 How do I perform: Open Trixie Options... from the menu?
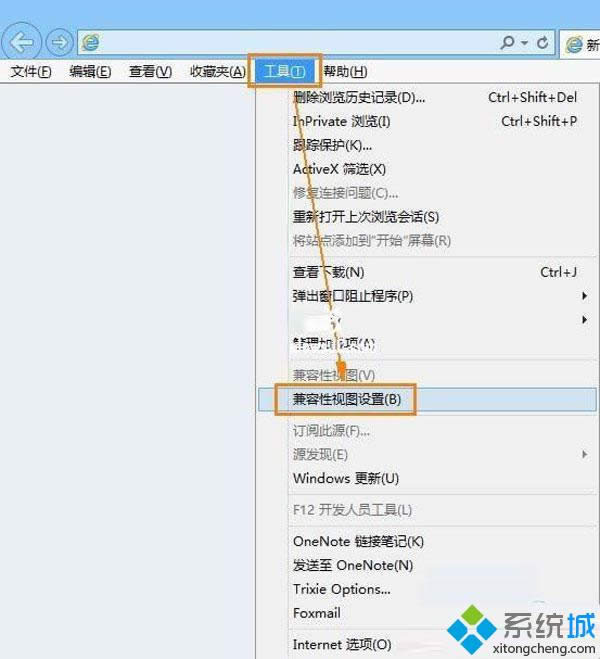427,589
